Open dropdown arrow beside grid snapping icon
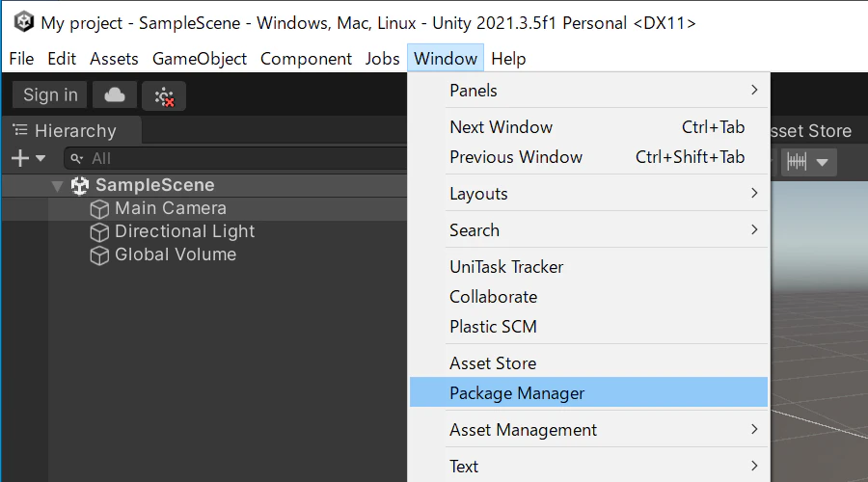Screen dimensions: 868x482 pyautogui.click(x=822, y=163)
